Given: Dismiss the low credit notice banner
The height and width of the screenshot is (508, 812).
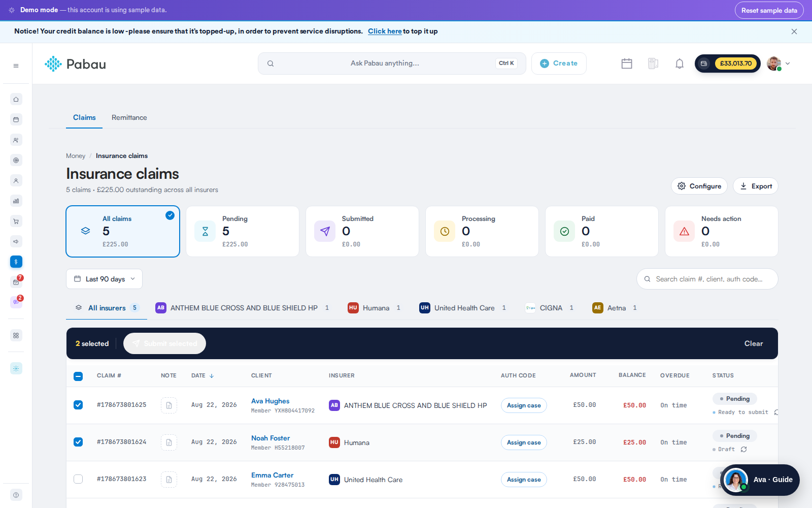Looking at the screenshot, I should pyautogui.click(x=794, y=31).
